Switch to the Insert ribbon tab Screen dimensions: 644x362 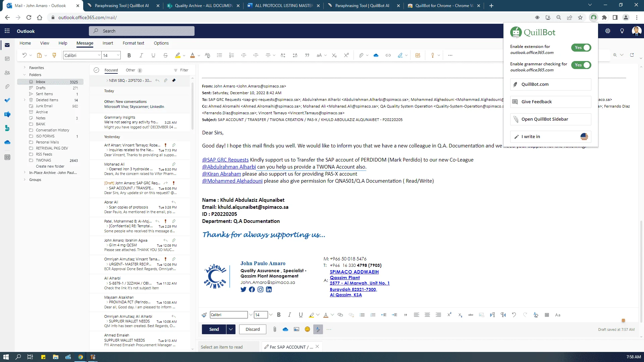point(108,43)
